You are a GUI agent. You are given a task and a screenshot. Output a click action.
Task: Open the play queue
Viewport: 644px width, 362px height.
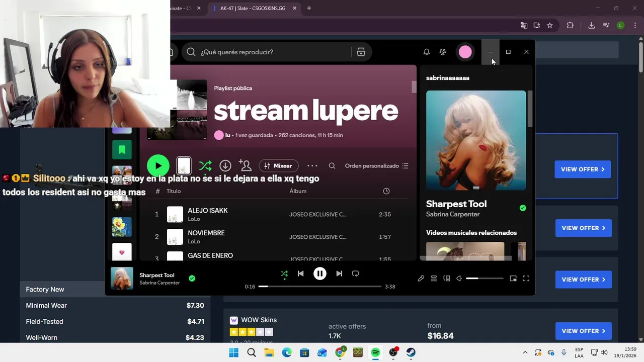(x=434, y=279)
